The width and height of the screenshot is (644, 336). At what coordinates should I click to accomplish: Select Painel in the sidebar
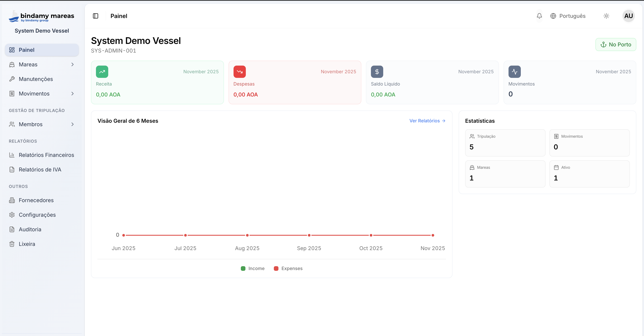(26, 50)
